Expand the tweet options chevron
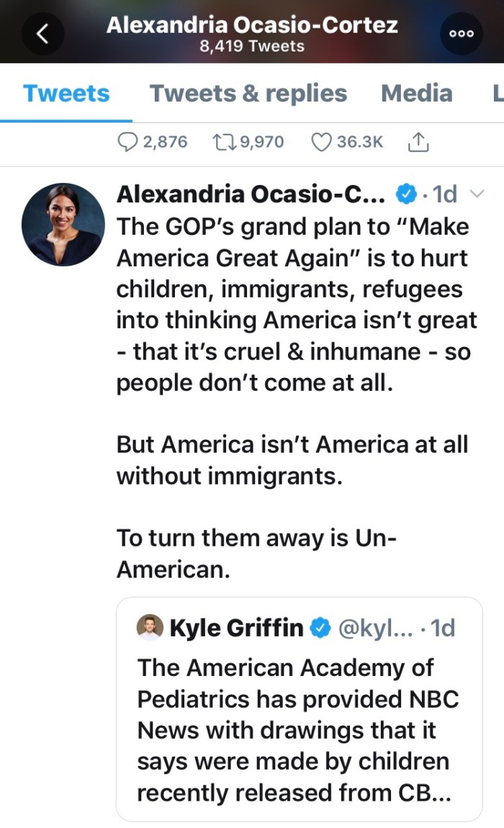Screen dimensions: 504x828 pos(476,194)
